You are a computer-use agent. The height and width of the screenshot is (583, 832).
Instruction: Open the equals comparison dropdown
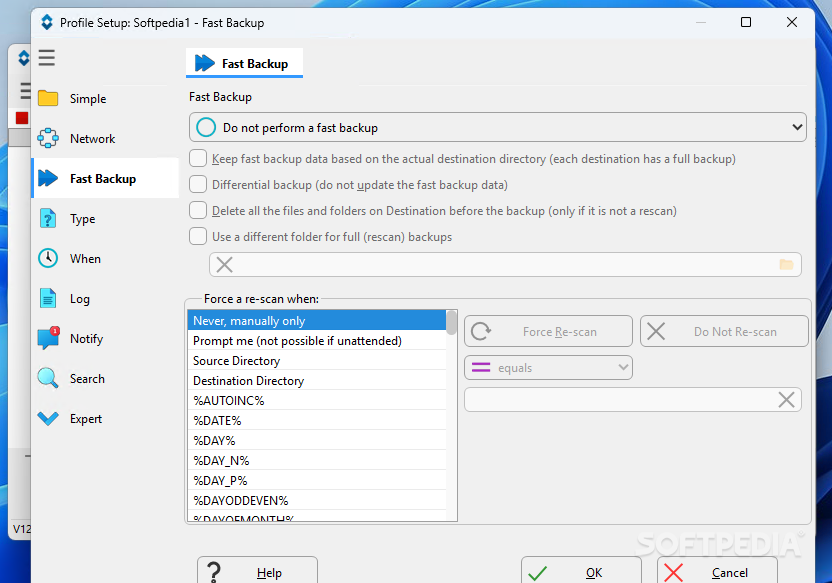pos(548,368)
